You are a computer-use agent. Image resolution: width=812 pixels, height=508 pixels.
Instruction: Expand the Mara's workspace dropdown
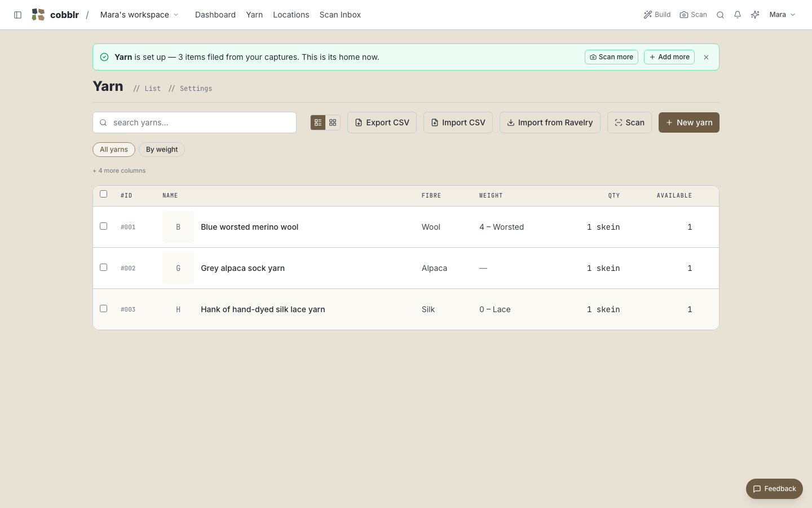click(x=139, y=15)
